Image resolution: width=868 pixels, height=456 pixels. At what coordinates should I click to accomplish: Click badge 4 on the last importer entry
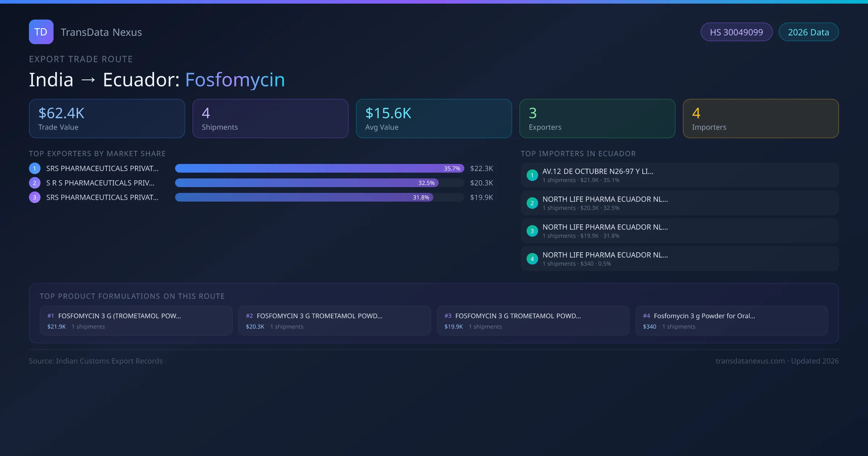[x=532, y=258]
